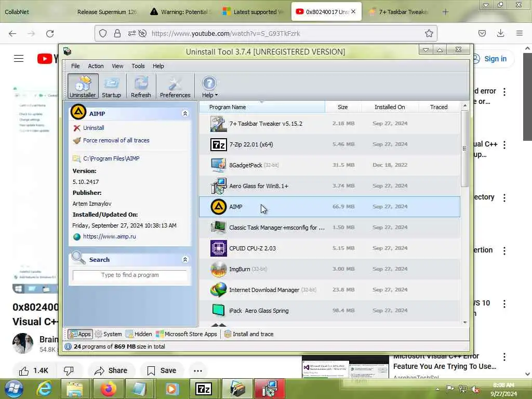Sort by Traced column header
532x399 pixels.
tap(439, 107)
